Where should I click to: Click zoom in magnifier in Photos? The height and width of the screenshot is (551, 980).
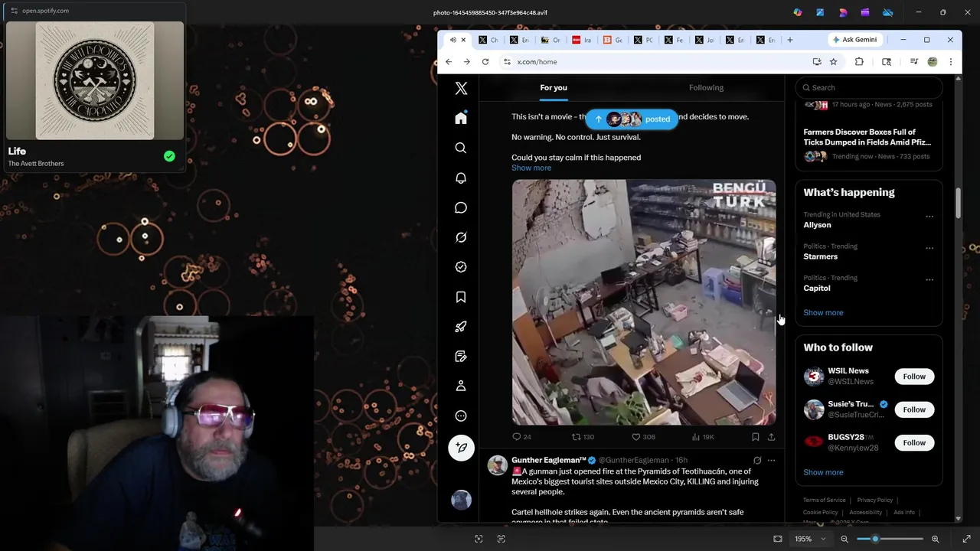935,539
